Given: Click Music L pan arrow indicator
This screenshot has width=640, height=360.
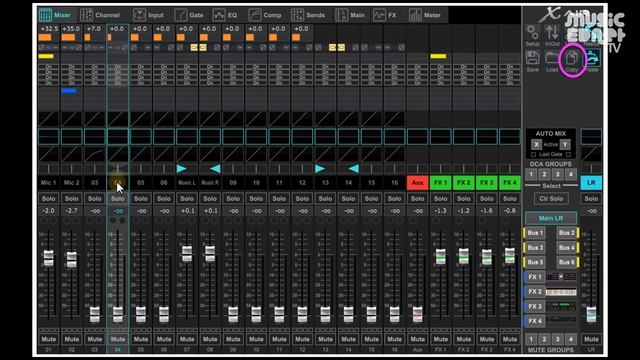Looking at the screenshot, I should point(182,168).
